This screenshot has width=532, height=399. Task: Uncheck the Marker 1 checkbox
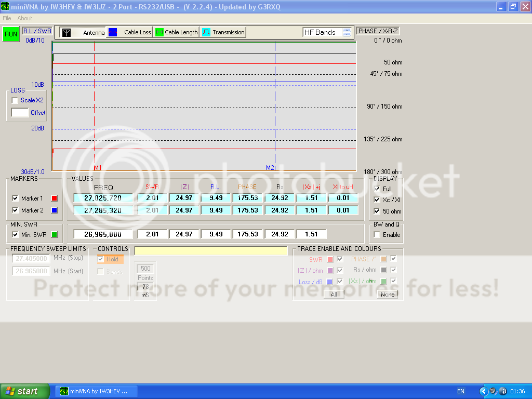(15, 198)
